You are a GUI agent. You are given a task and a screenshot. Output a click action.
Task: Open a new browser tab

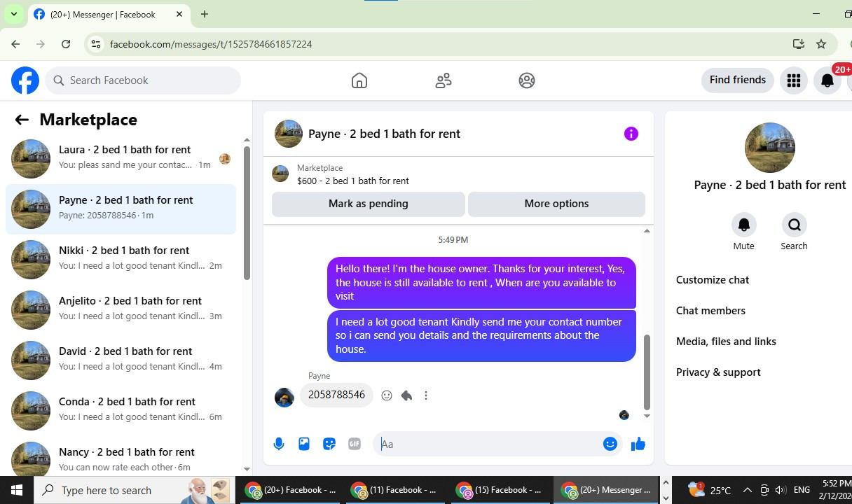[x=205, y=14]
